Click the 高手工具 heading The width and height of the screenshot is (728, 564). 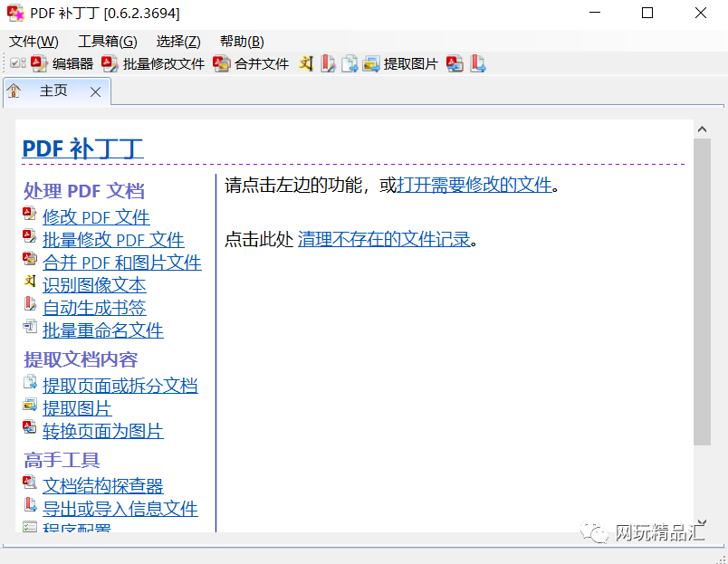pyautogui.click(x=62, y=460)
